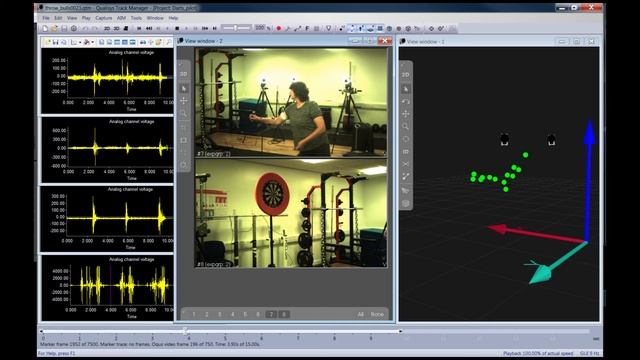Toggle 2D mode button in View window 2 sidebar
The height and width of the screenshot is (360, 640).
click(x=184, y=74)
